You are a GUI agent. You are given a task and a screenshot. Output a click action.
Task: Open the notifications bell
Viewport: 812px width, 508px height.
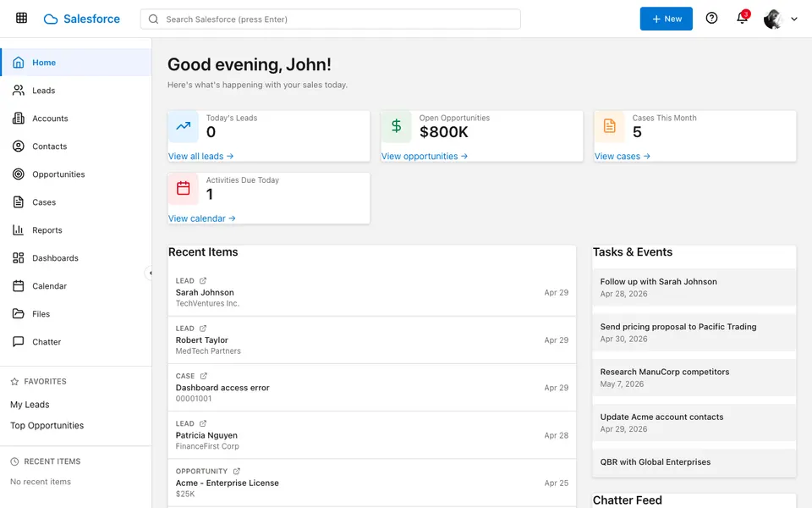coord(742,19)
